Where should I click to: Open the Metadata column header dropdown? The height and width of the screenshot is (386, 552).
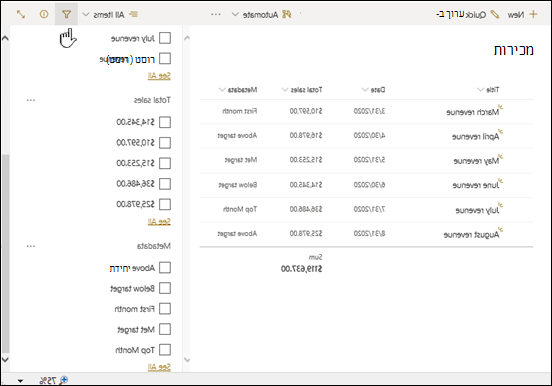click(222, 89)
